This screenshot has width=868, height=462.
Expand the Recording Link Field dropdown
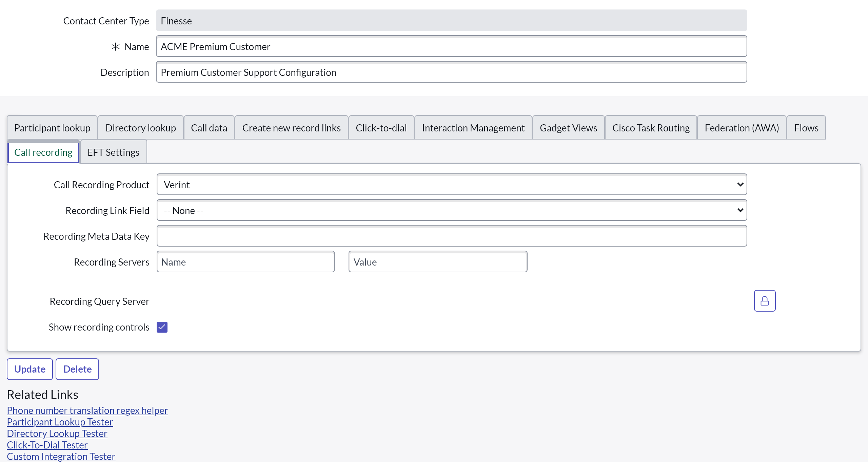(452, 210)
